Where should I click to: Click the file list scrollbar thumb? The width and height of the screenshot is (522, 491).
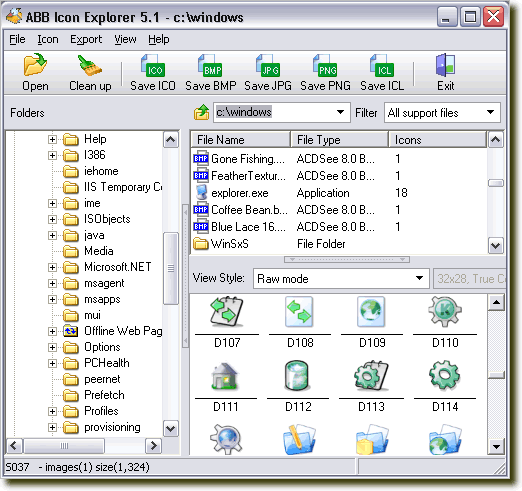point(496,183)
